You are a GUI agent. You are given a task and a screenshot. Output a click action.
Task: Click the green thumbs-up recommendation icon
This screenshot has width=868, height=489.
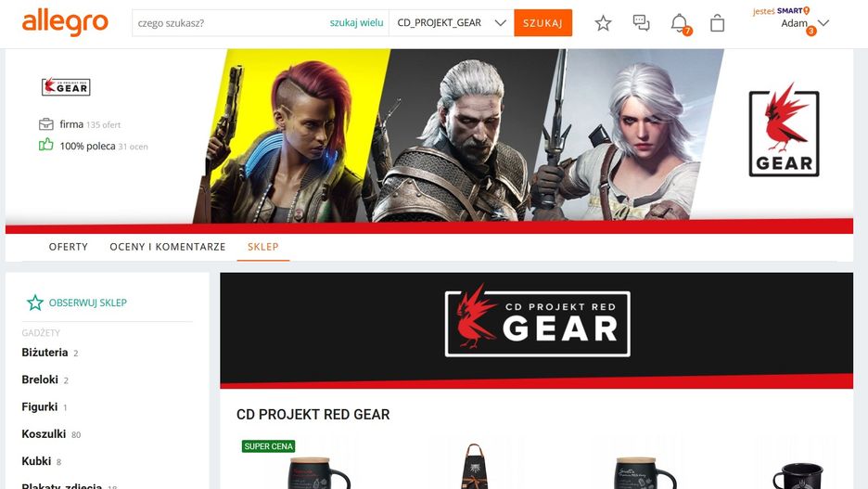click(x=46, y=145)
